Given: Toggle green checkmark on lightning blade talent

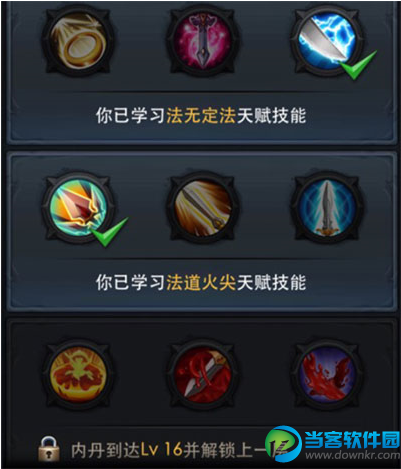Looking at the screenshot, I should point(358,65).
